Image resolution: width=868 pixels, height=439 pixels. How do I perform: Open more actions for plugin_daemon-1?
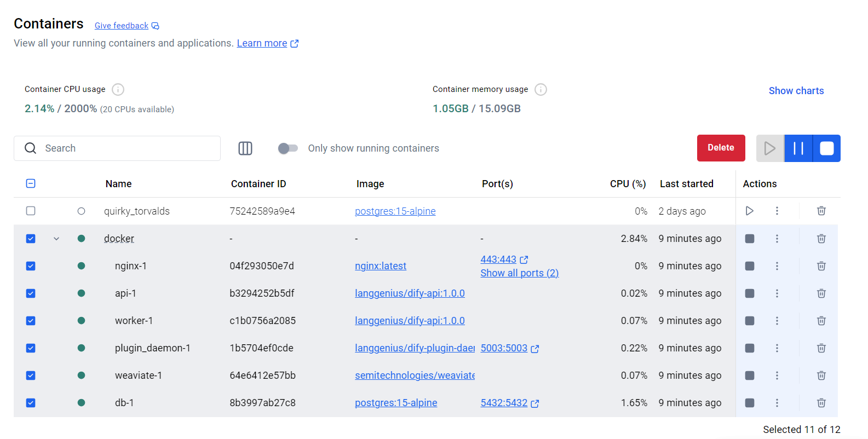[777, 348]
